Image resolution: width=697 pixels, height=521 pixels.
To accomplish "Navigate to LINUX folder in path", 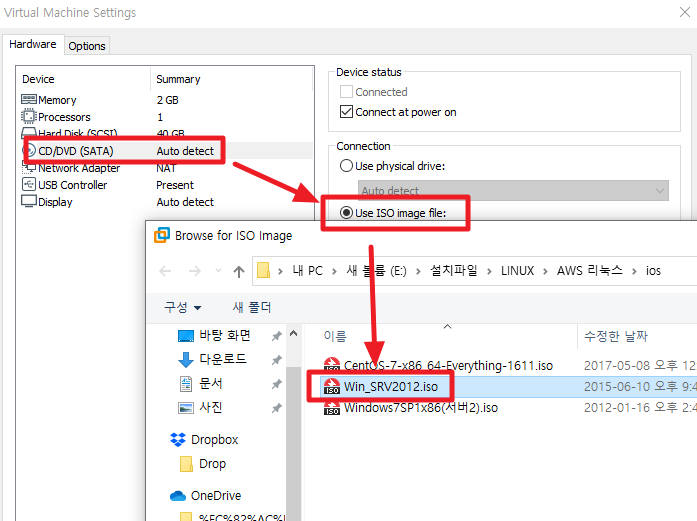I will pyautogui.click(x=517, y=271).
